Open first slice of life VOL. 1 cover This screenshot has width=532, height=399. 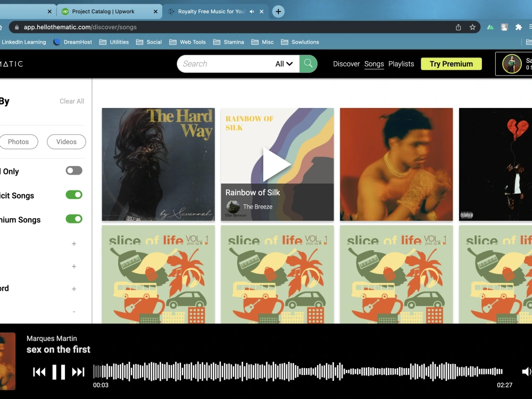[x=159, y=275]
